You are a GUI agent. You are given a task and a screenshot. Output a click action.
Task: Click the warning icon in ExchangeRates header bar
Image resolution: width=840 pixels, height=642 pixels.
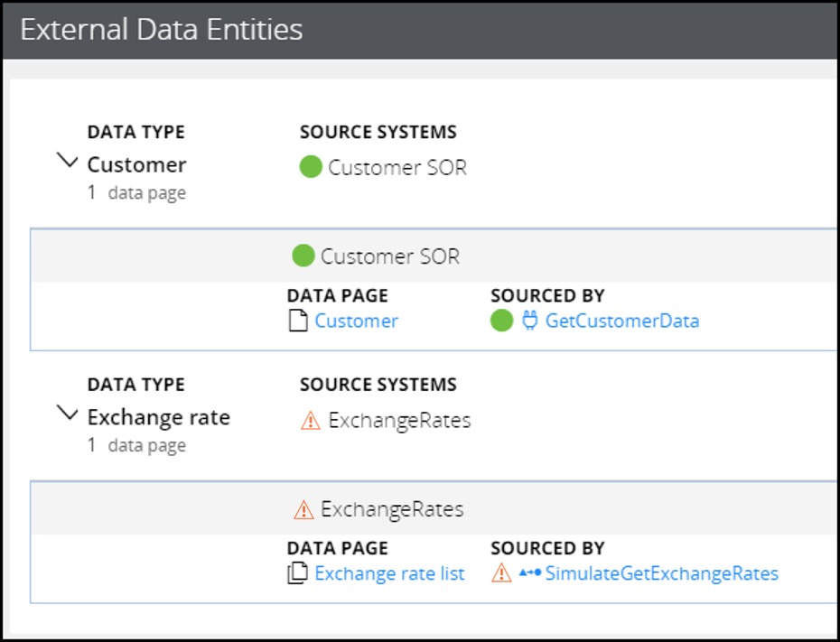303,509
